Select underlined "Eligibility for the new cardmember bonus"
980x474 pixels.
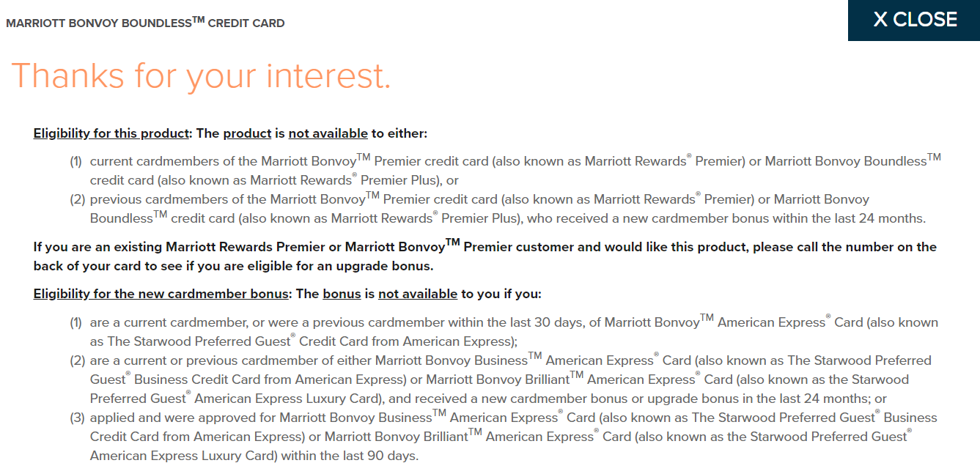click(161, 294)
